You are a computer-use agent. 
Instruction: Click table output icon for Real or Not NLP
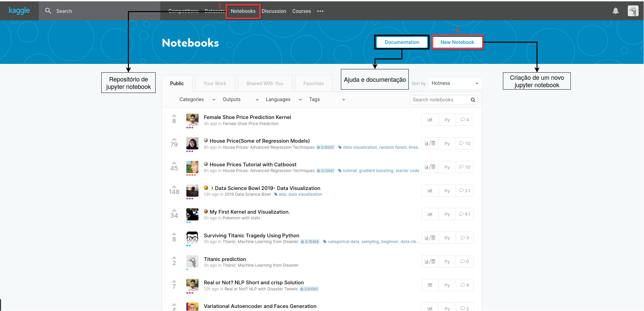point(430,285)
